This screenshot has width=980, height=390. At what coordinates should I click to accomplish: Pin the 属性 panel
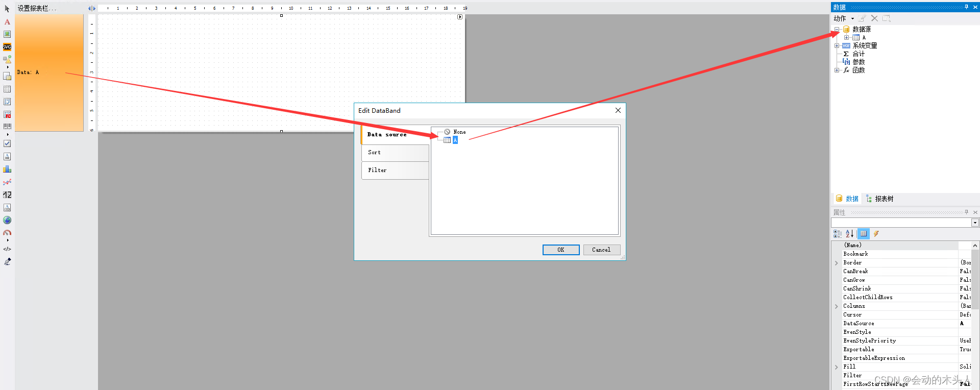coord(966,212)
